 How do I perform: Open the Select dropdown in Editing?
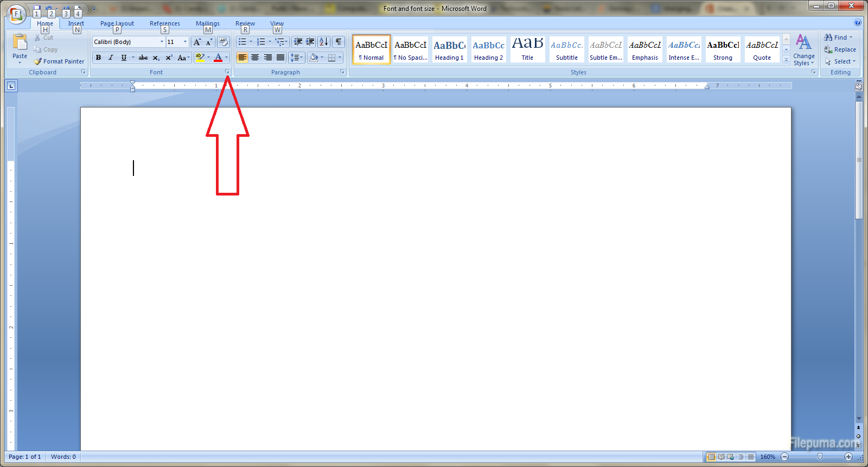pyautogui.click(x=840, y=61)
